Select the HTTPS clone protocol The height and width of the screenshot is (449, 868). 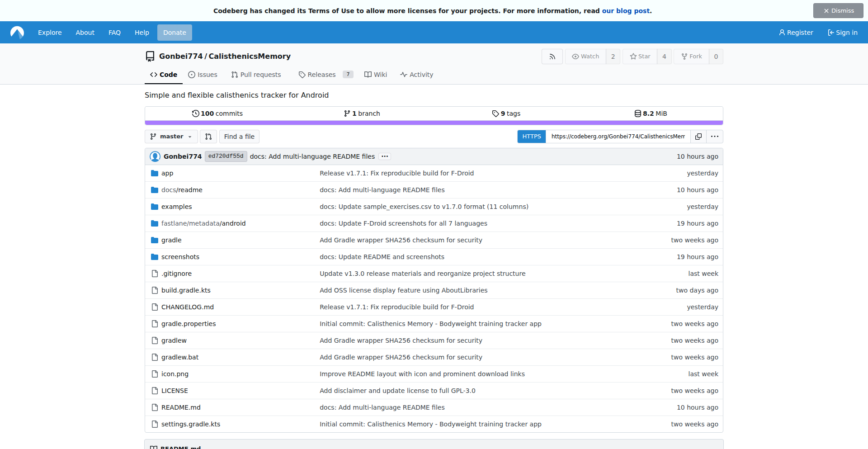tap(531, 137)
